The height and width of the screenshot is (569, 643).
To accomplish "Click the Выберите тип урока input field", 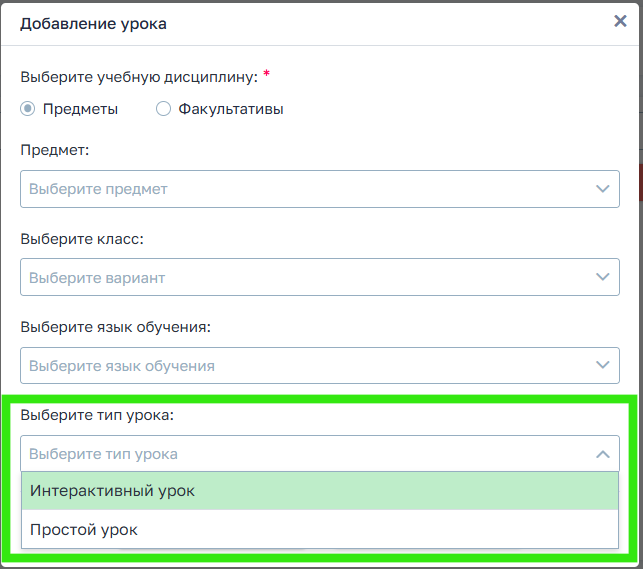I will point(300,454).
